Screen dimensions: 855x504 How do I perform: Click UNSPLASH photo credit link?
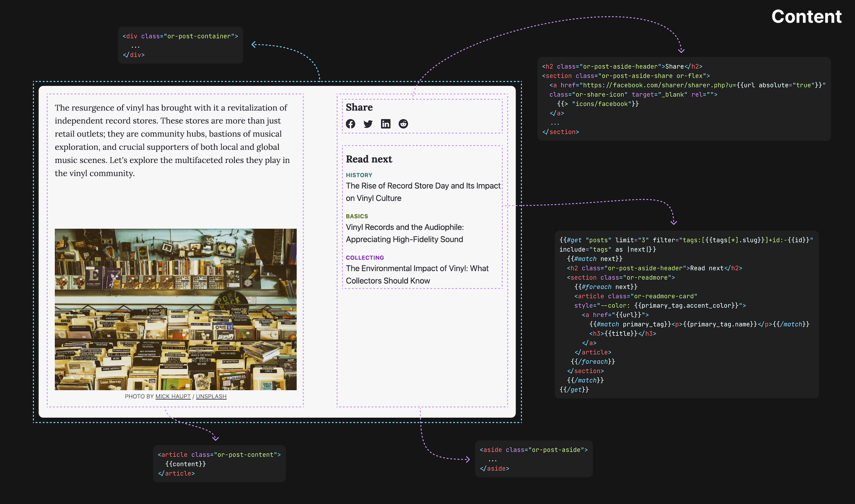coord(211,396)
